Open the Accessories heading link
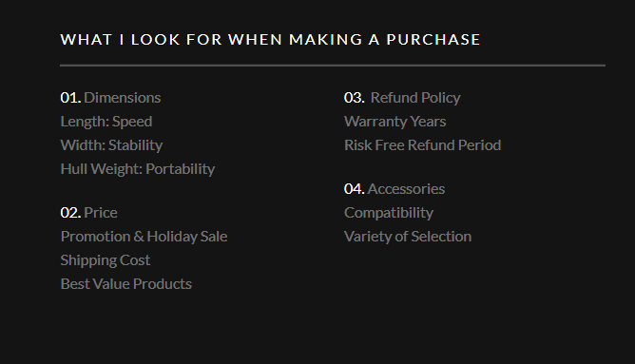Image resolution: width=635 pixels, height=364 pixels. pos(406,189)
